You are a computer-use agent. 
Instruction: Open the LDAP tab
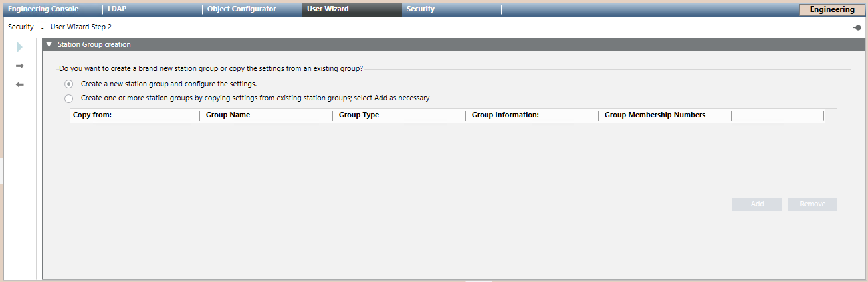pyautogui.click(x=117, y=9)
